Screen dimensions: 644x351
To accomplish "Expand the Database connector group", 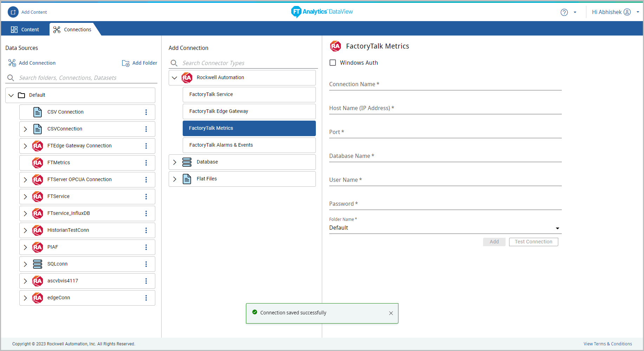I will [175, 162].
